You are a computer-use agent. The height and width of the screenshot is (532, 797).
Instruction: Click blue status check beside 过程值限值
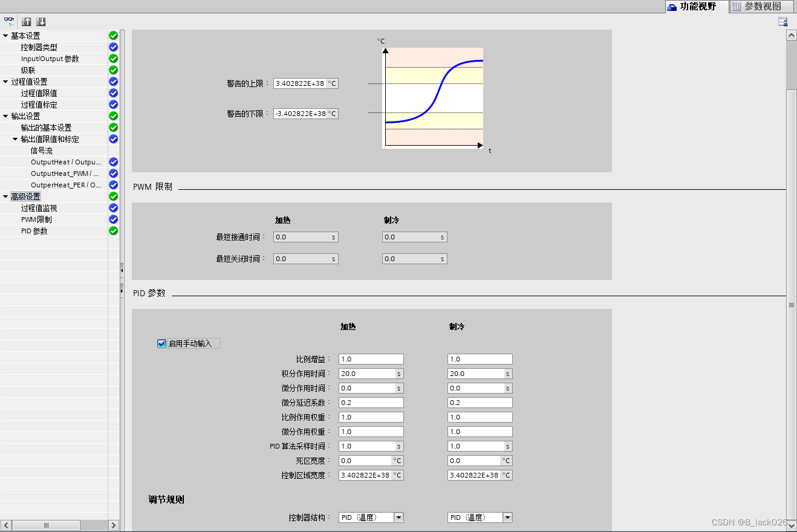113,93
